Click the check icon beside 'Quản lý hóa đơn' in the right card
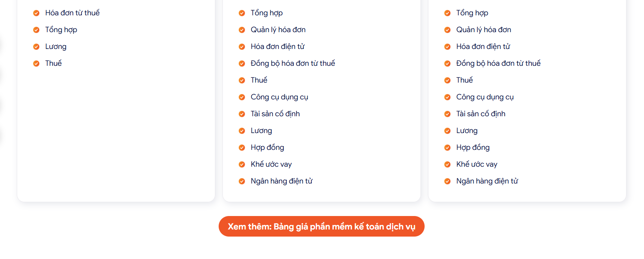 coord(447,30)
